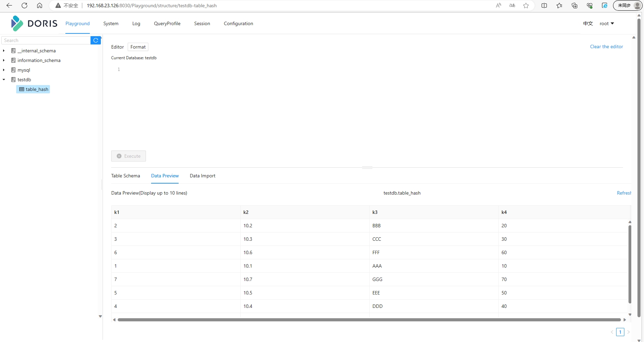This screenshot has width=644, height=342.
Task: Click the testdb database icon
Action: [13, 80]
